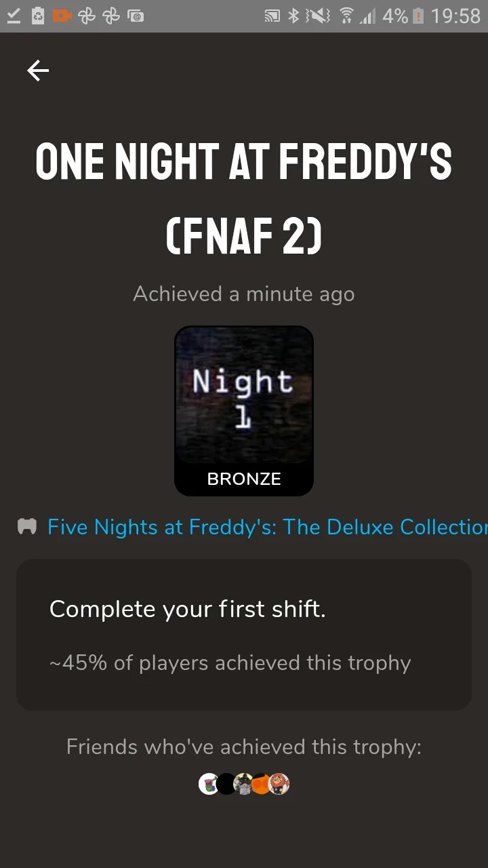This screenshot has height=868, width=488.
Task: Tap the orange friend avatar
Action: [x=261, y=784]
